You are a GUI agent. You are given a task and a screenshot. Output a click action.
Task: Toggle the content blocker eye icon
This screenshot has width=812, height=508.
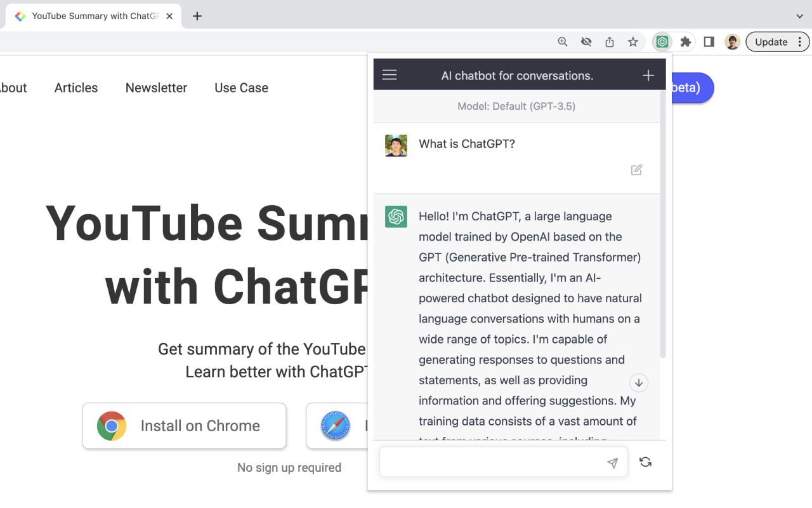[586, 41]
